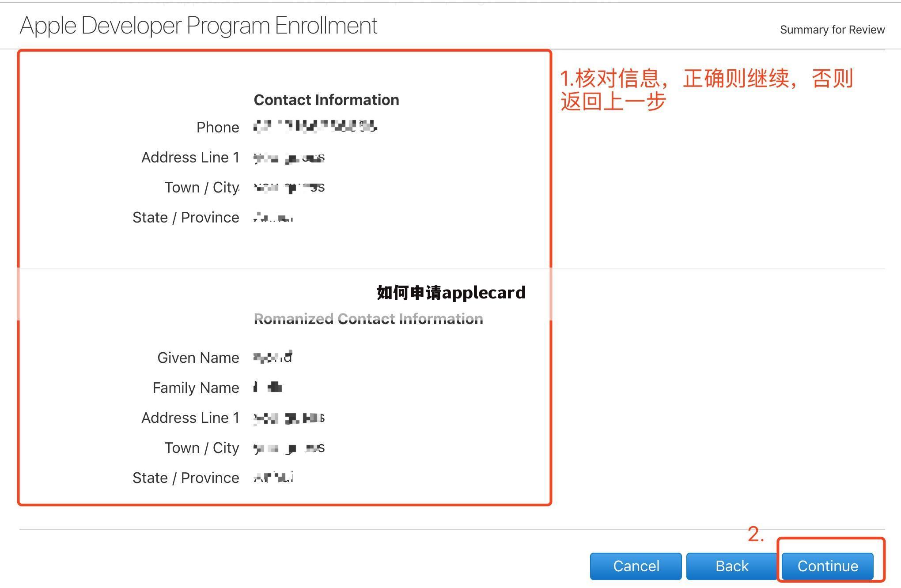Click the blurred Phone number value

point(315,127)
